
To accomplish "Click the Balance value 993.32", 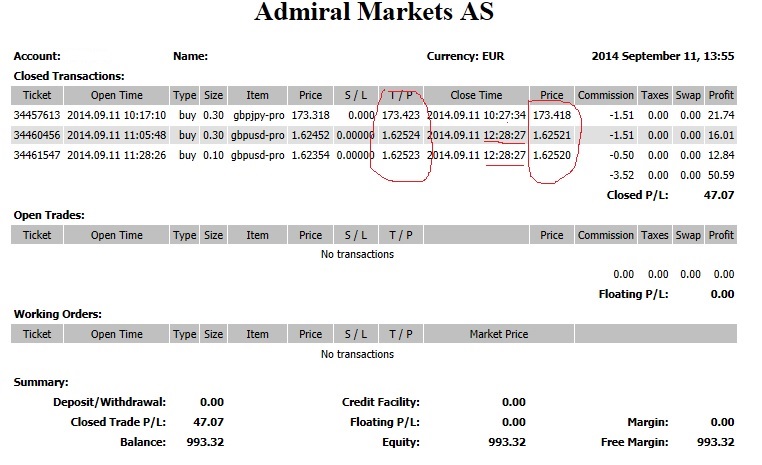I will (205, 442).
